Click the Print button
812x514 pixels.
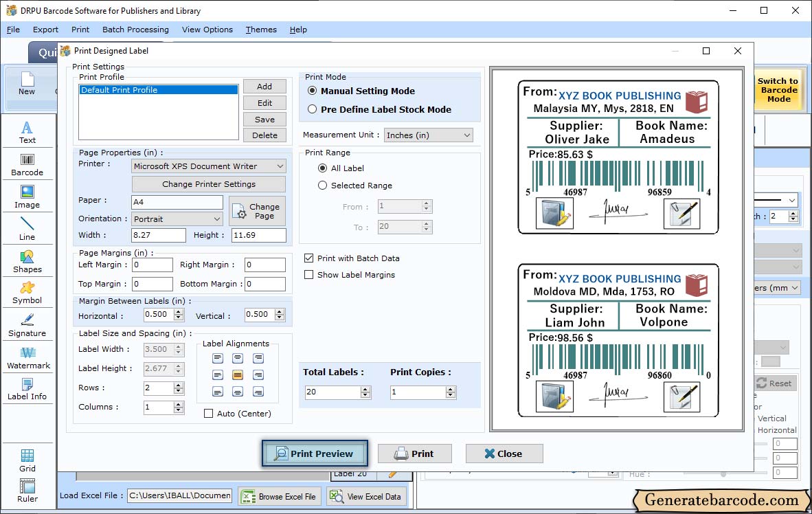414,454
